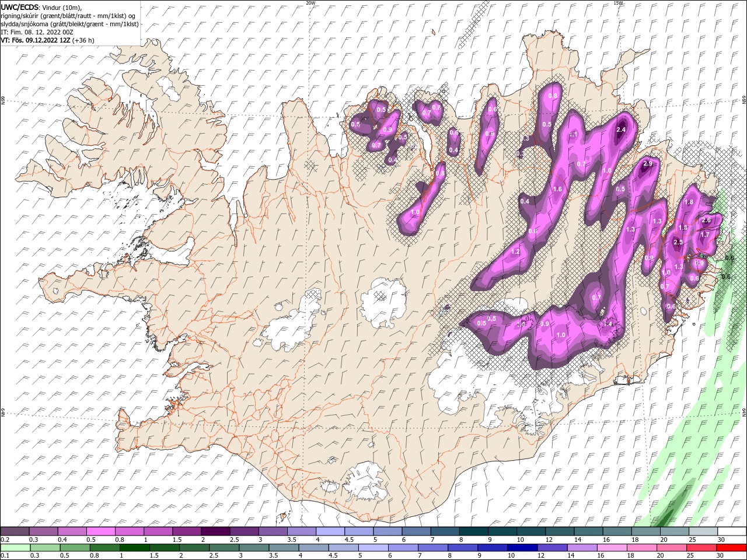Click the 'slydda/snjókoma' legend description line
This screenshot has height=560, width=747.
click(x=70, y=24)
